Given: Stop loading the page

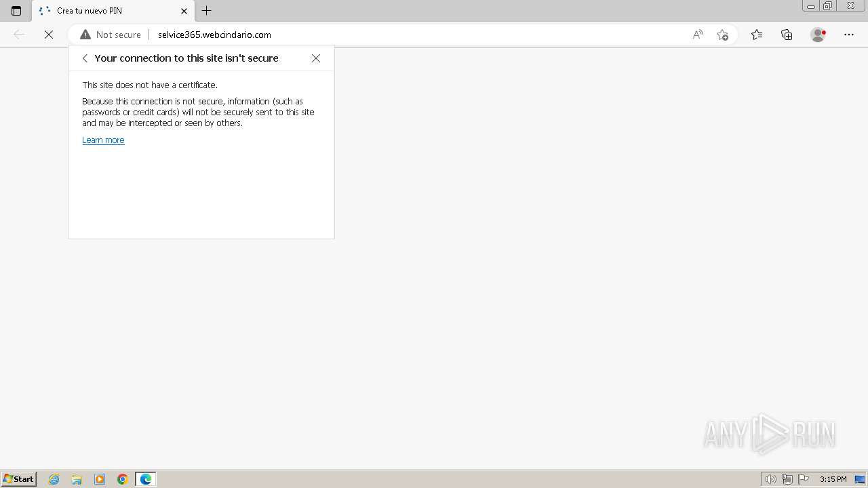Looking at the screenshot, I should click(x=49, y=35).
